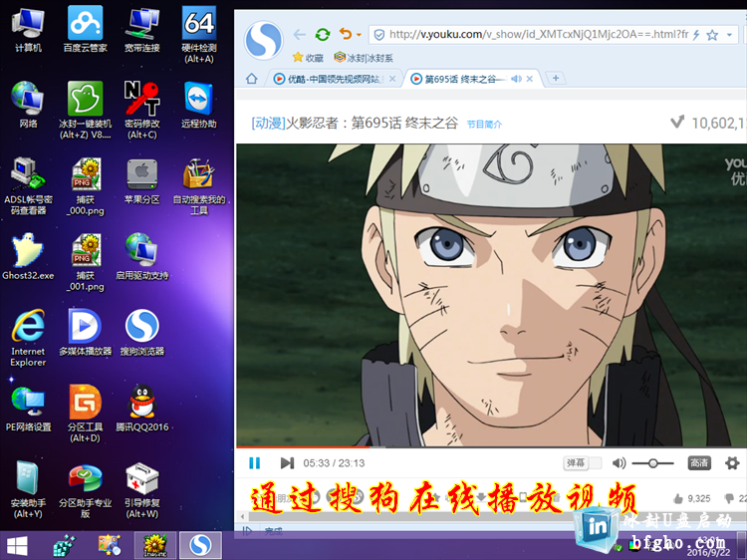Click the lightning speed-mode icon
Viewport: 747px width, 560px height.
point(696,34)
